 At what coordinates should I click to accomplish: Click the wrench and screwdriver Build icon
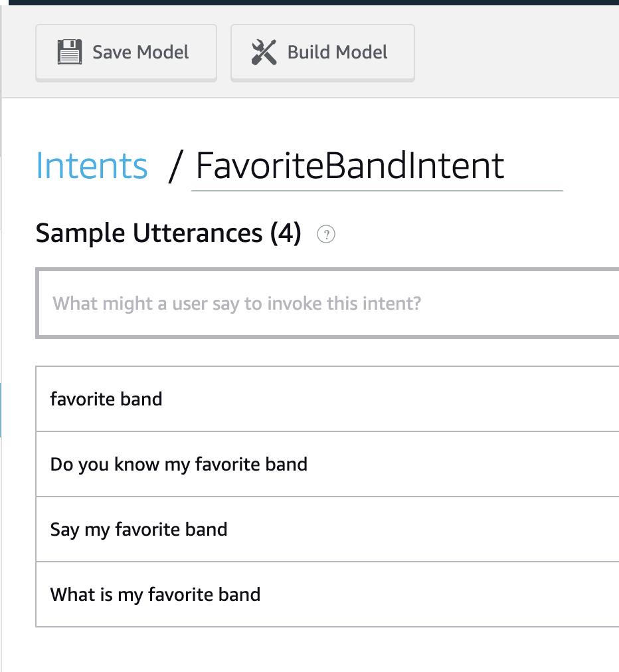[264, 53]
